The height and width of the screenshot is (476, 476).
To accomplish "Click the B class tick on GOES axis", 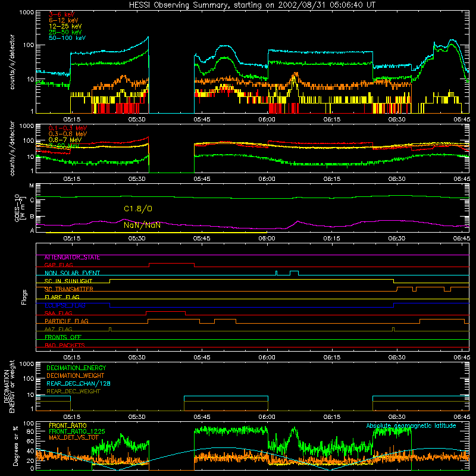I will (32, 217).
